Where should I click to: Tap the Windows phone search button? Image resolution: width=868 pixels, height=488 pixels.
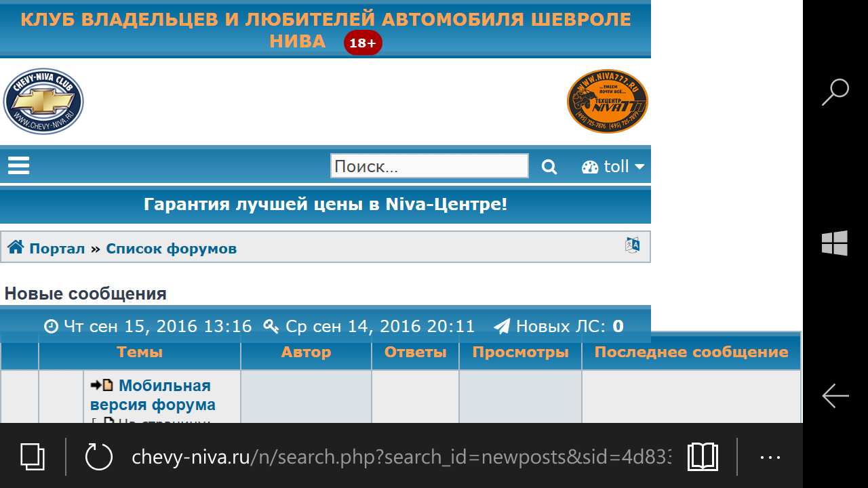[835, 92]
